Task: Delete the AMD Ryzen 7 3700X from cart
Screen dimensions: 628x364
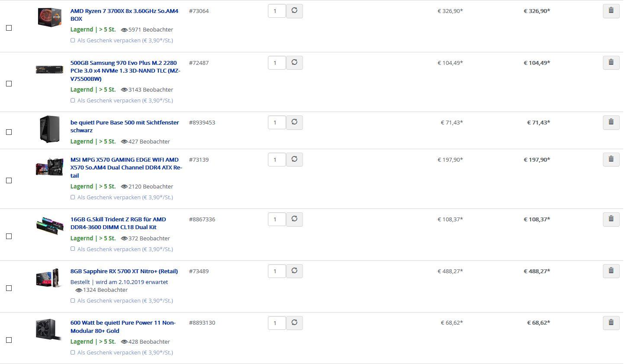Action: 611,11
